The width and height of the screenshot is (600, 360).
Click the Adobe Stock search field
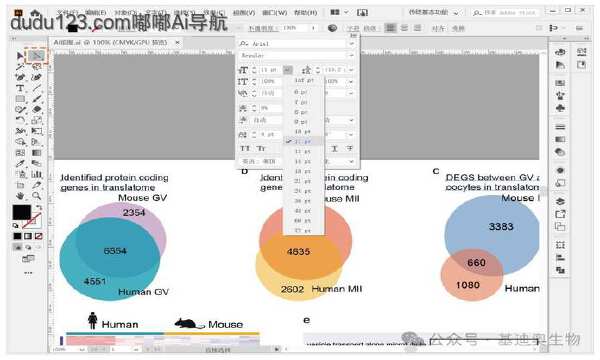(x=505, y=13)
